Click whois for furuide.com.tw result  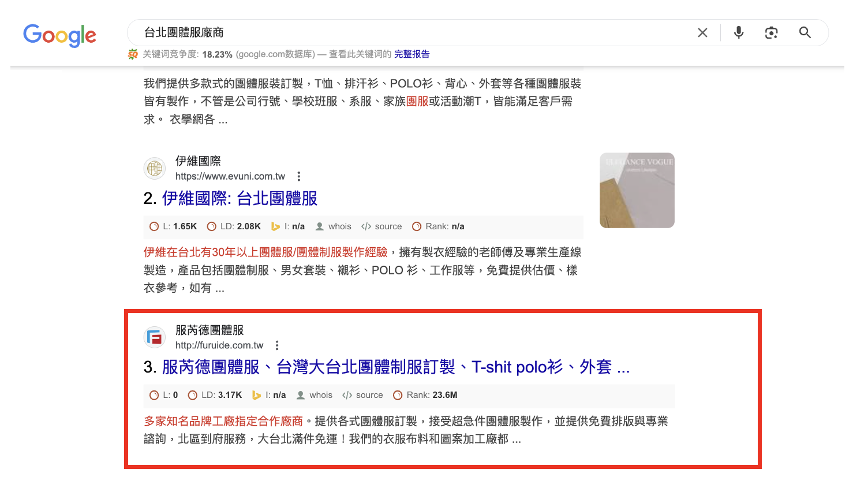tap(315, 395)
